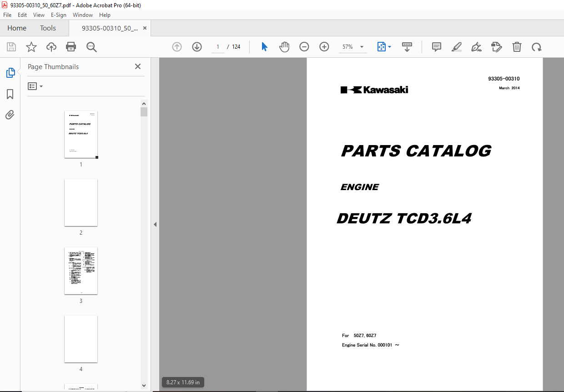This screenshot has height=392, width=564.
Task: Click the DEUTZ TCD3.6L4 title text
Action: pos(404,219)
